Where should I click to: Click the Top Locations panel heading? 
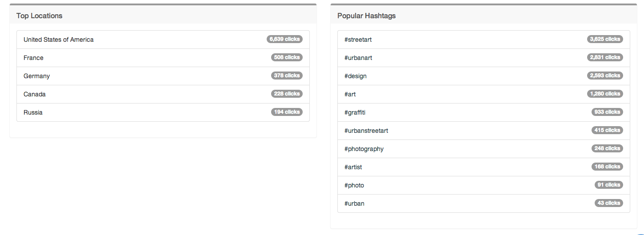coord(40,16)
